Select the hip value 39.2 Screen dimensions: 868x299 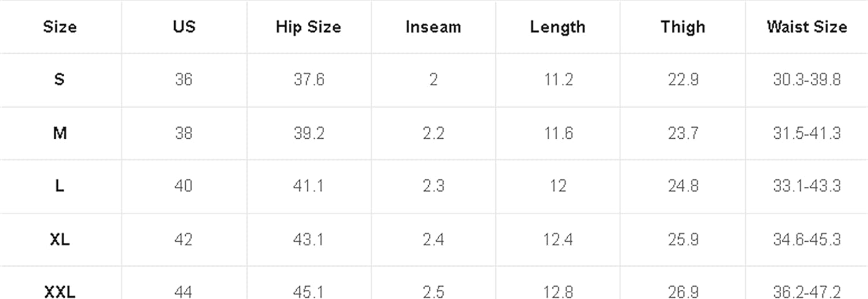[308, 134]
